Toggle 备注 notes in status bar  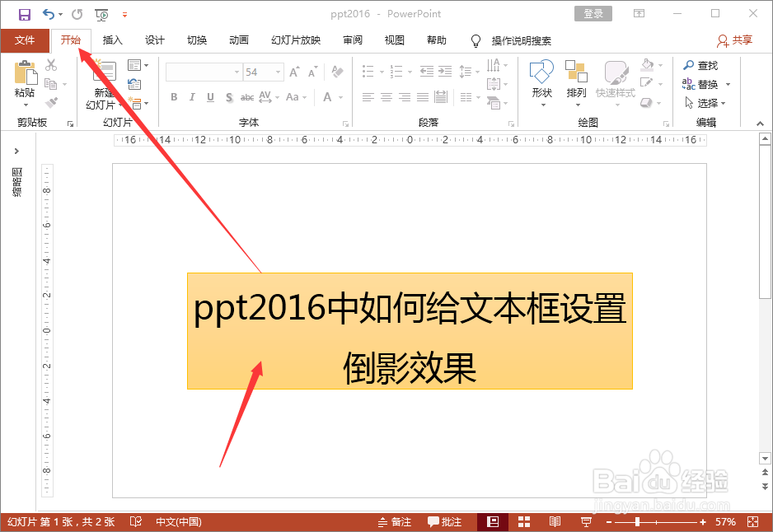point(395,521)
